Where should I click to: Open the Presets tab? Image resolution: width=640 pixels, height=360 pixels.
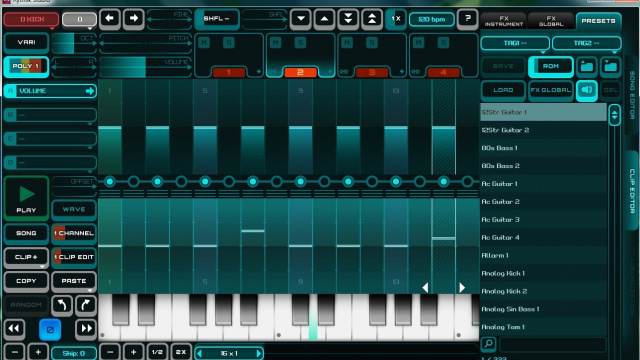point(598,21)
